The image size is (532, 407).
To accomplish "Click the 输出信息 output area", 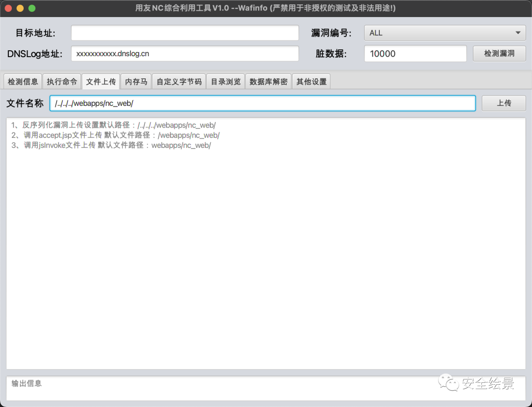I will pos(266,388).
